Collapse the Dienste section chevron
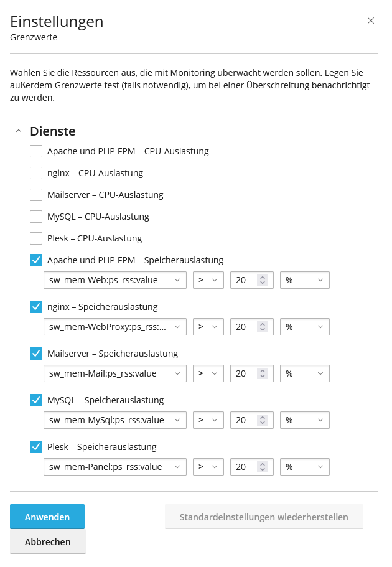 19,131
